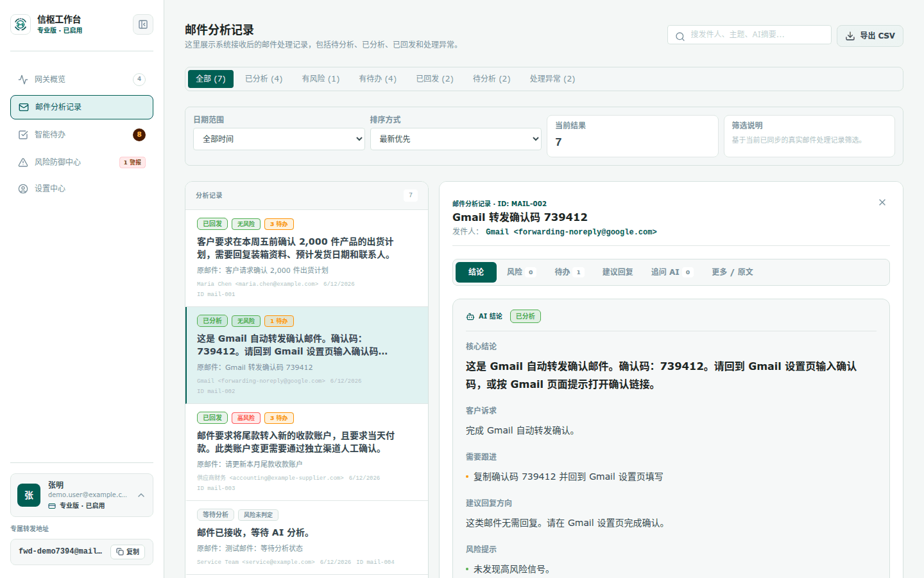924x578 pixels.
Task: Click the orange 8 badge on 智能待办
Action: [139, 135]
